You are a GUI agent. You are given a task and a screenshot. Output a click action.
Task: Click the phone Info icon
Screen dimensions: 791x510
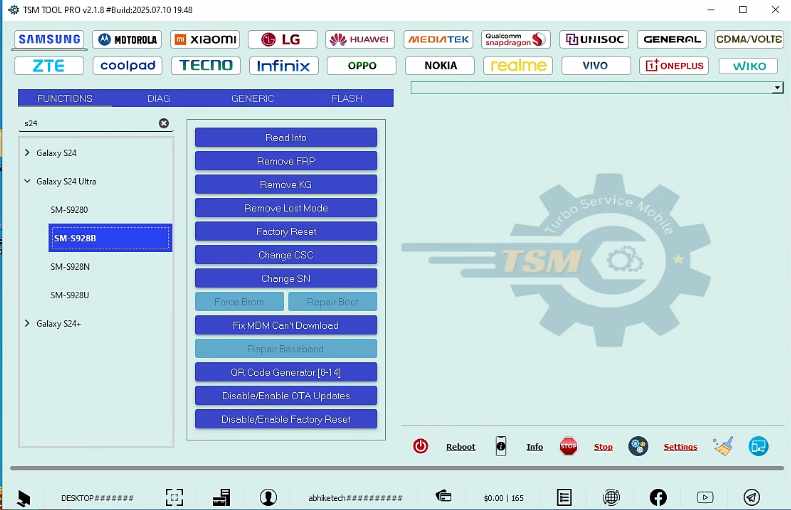pyautogui.click(x=500, y=446)
